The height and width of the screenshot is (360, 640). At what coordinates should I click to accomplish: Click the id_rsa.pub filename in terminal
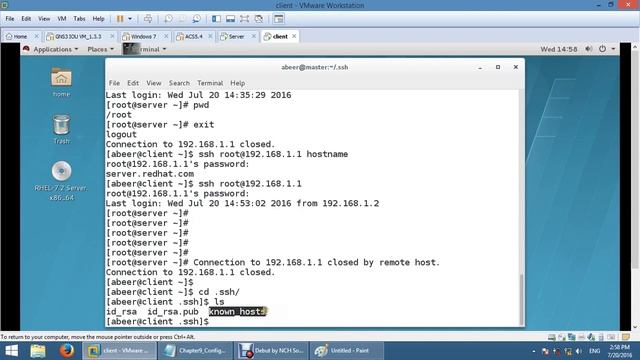pyautogui.click(x=173, y=312)
